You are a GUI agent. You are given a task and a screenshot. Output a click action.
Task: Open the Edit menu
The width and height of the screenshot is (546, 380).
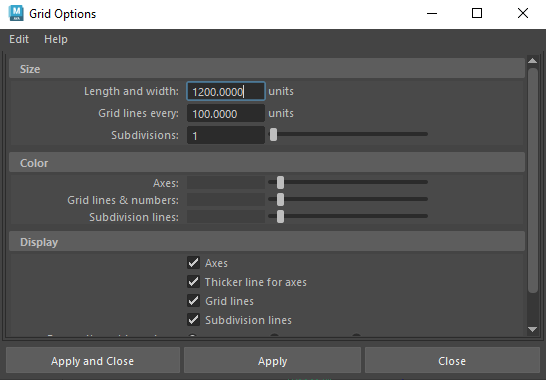point(19,39)
